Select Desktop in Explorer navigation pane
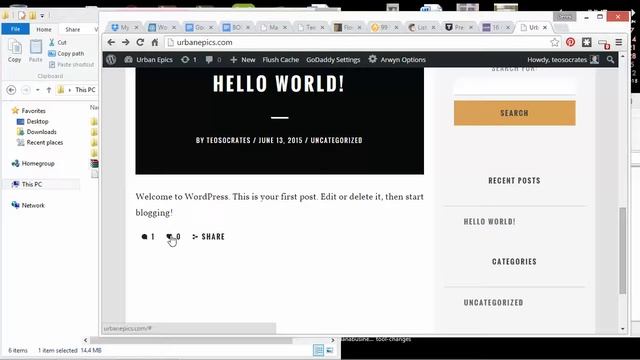 tap(32, 121)
